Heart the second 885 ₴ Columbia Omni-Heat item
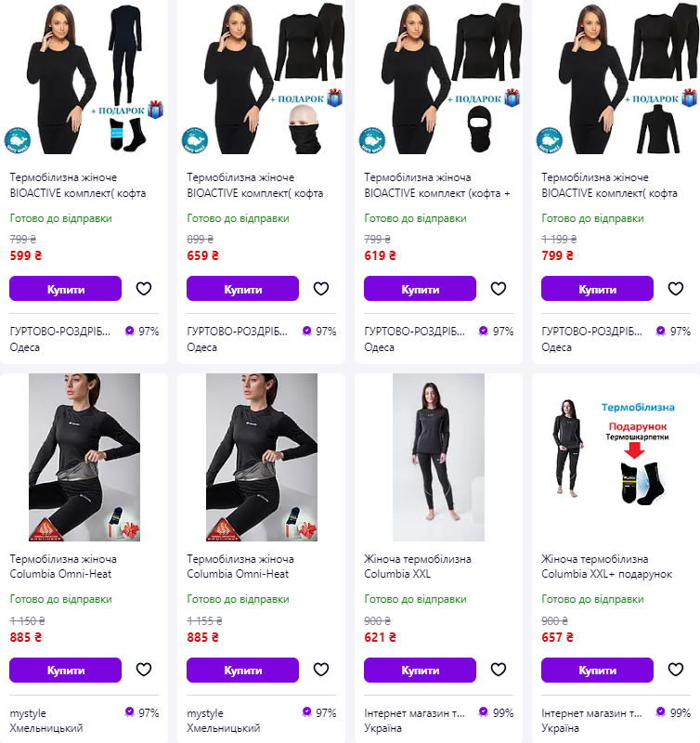 [x=321, y=670]
